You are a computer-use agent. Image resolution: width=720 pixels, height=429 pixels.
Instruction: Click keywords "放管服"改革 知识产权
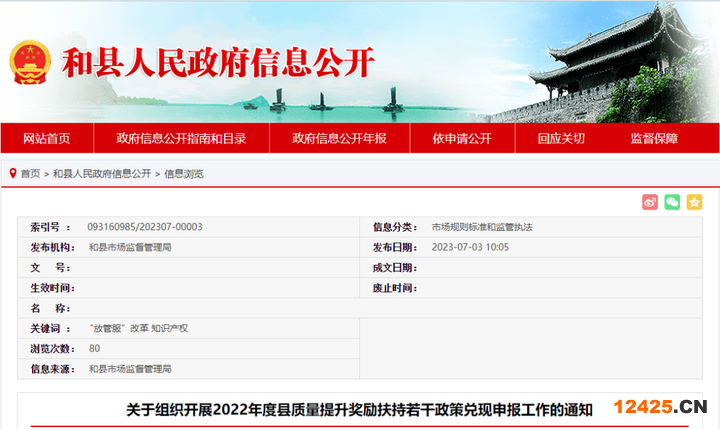tap(139, 328)
